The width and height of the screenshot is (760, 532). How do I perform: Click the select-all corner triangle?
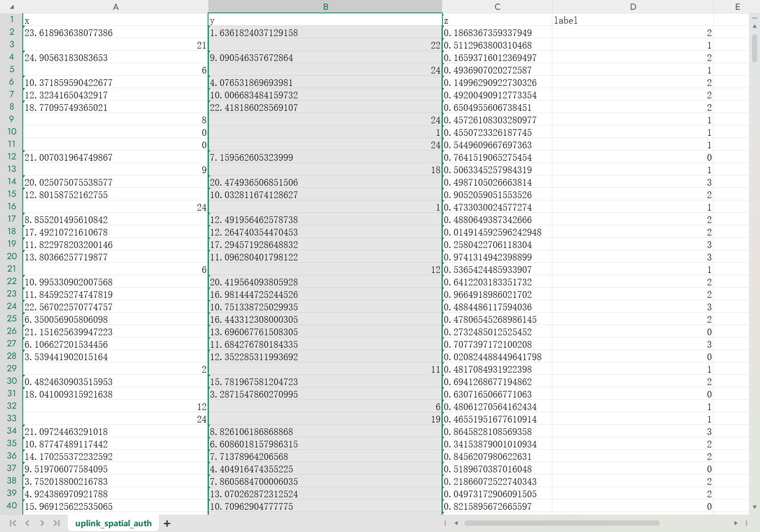click(12, 7)
